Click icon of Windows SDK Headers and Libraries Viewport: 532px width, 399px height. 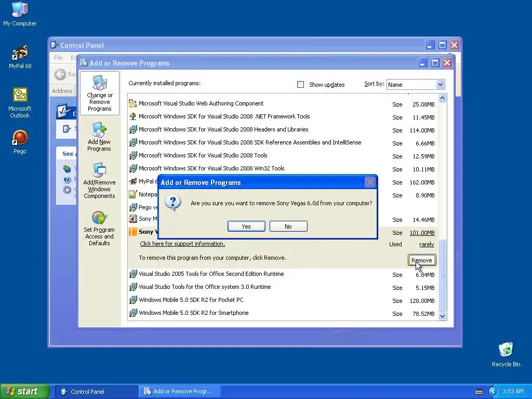[x=132, y=129]
